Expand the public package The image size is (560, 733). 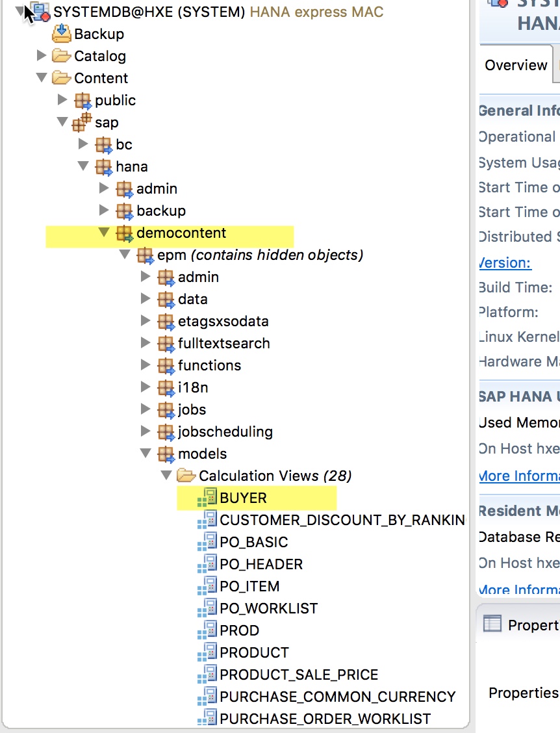click(x=62, y=99)
